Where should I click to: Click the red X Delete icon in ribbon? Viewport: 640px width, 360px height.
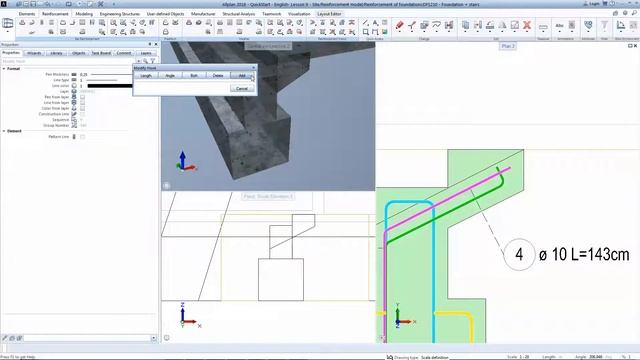click(527, 25)
